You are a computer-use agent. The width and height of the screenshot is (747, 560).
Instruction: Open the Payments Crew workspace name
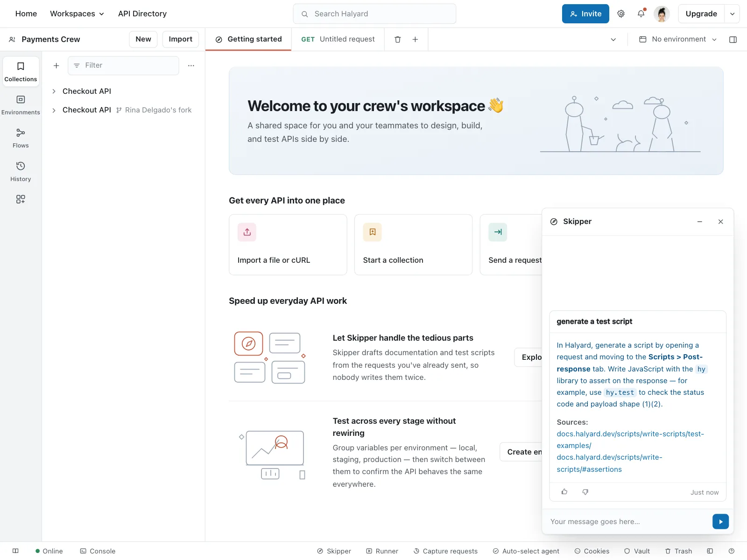51,40
